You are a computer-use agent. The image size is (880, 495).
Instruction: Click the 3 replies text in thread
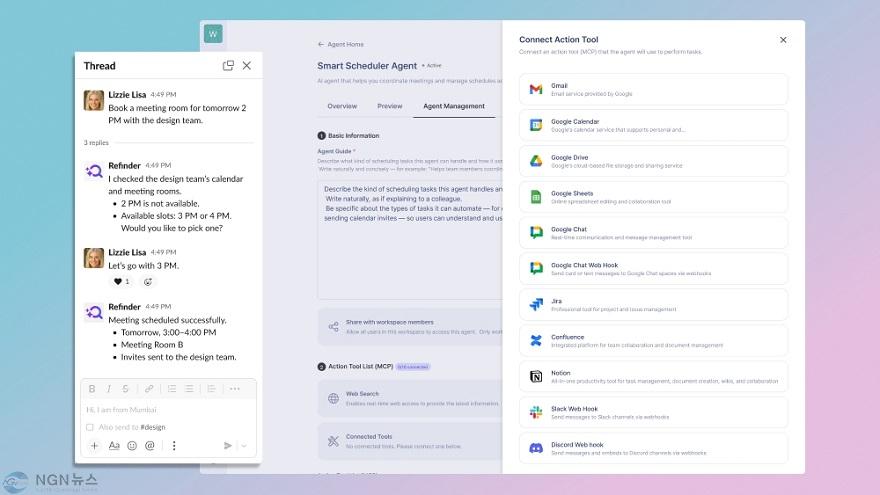point(96,143)
